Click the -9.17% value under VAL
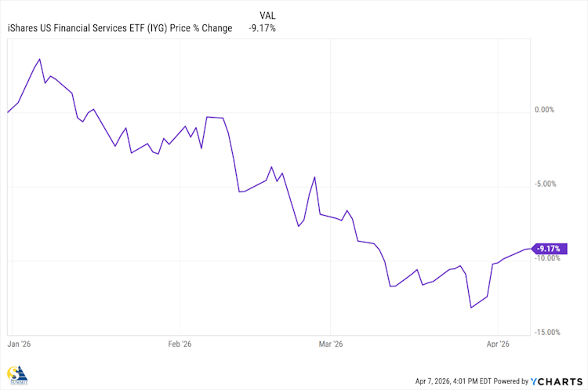Viewport: 588px width, 390px height. click(x=262, y=28)
